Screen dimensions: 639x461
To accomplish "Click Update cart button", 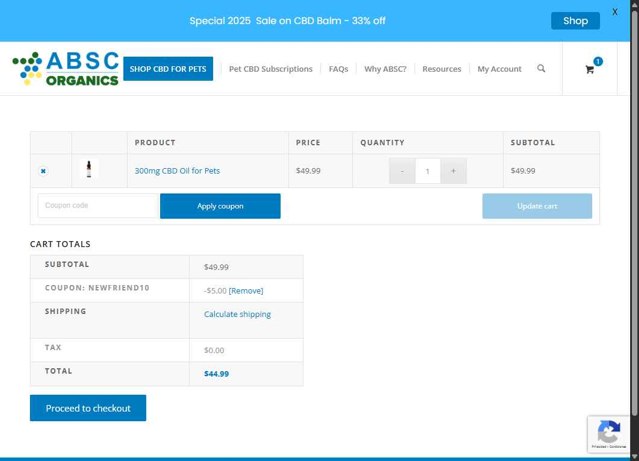I will pos(537,206).
